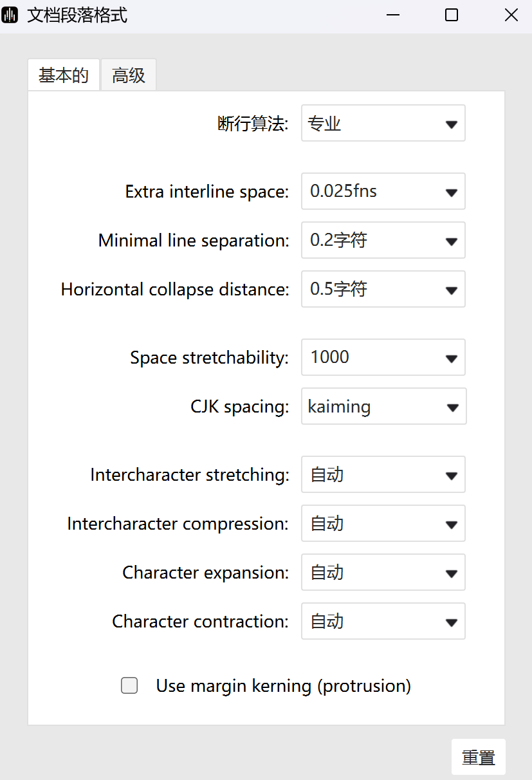Enable Use margin kerning checkbox
This screenshot has width=532, height=780.
tap(129, 685)
